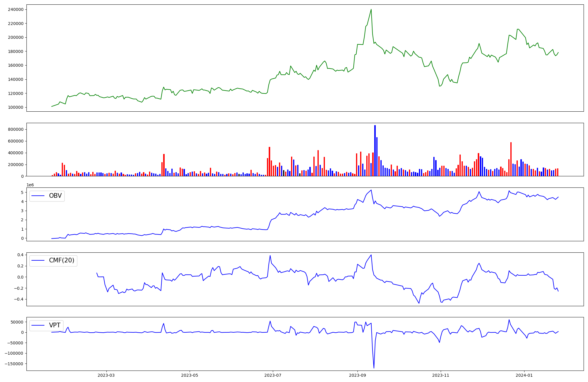Click the 800000 volume axis label
The width and height of the screenshot is (588, 382).
pyautogui.click(x=16, y=129)
